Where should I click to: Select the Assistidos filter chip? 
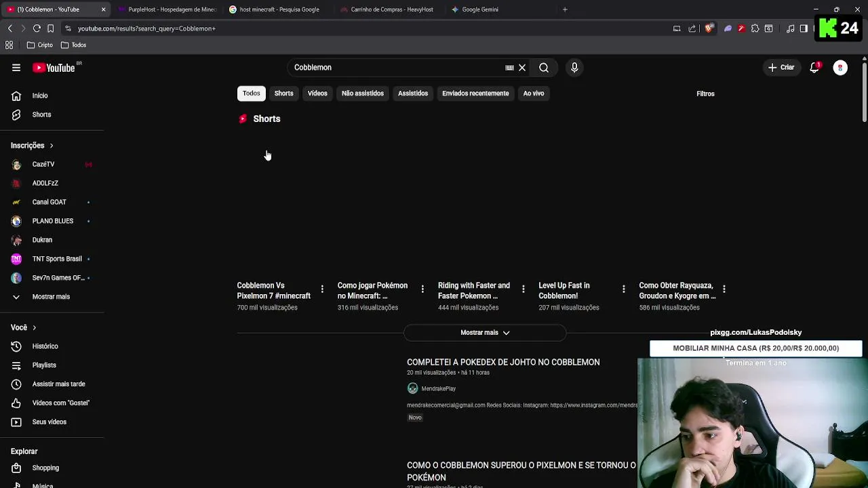pos(413,94)
